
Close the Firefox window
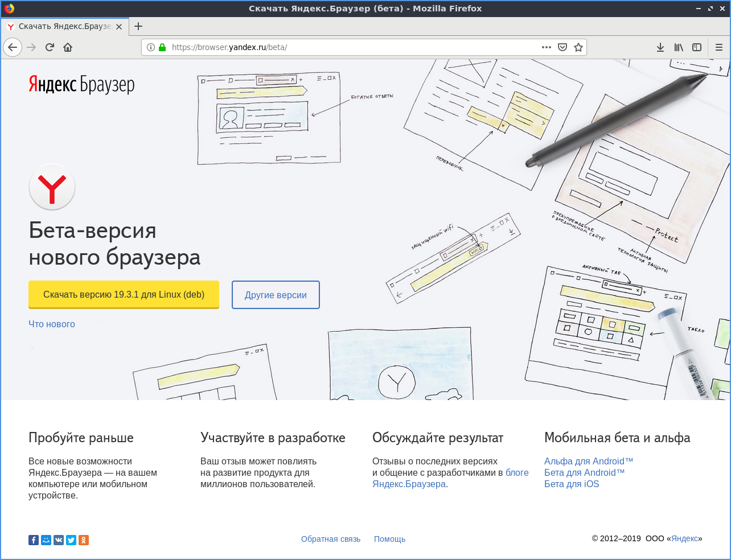click(x=722, y=9)
